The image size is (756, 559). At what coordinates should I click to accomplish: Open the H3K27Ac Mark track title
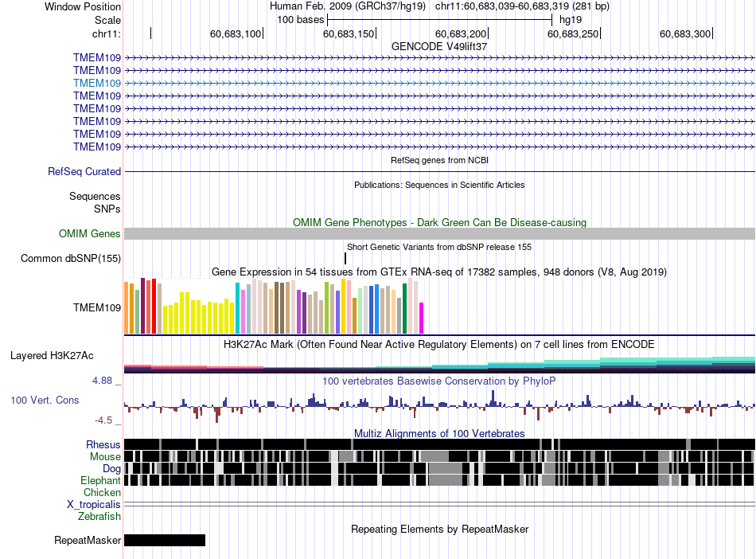(439, 344)
